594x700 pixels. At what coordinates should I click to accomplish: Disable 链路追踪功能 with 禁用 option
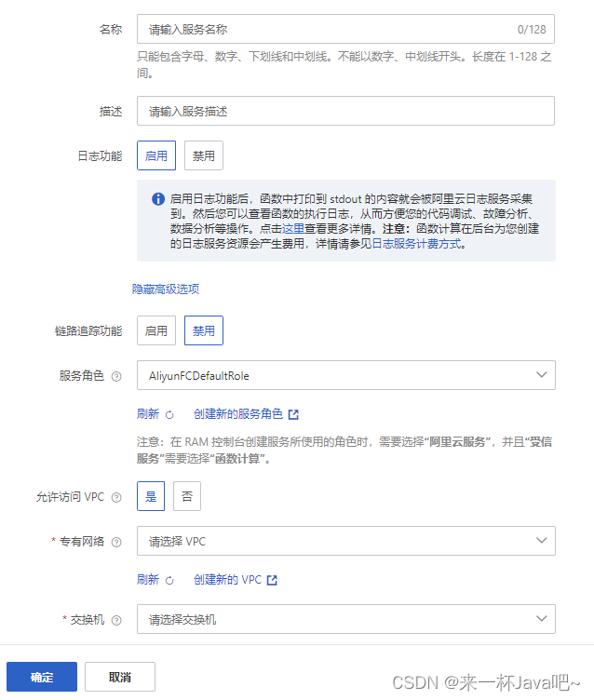click(204, 330)
